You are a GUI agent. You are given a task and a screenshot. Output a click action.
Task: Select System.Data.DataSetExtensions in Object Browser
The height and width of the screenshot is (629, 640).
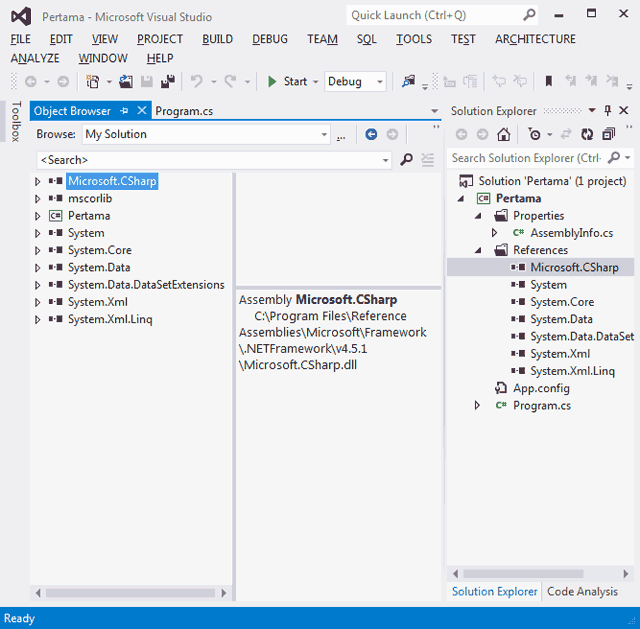146,284
